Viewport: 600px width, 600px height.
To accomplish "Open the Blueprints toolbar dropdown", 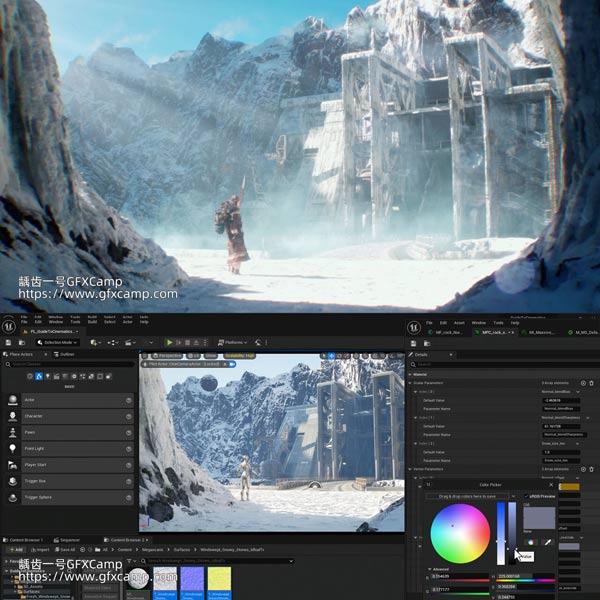I will pyautogui.click(x=112, y=342).
